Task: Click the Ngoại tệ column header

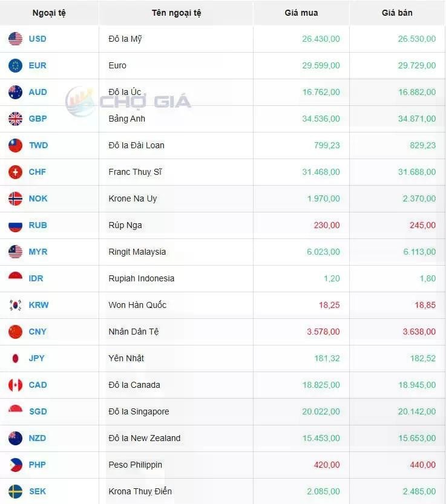Action: pos(49,13)
